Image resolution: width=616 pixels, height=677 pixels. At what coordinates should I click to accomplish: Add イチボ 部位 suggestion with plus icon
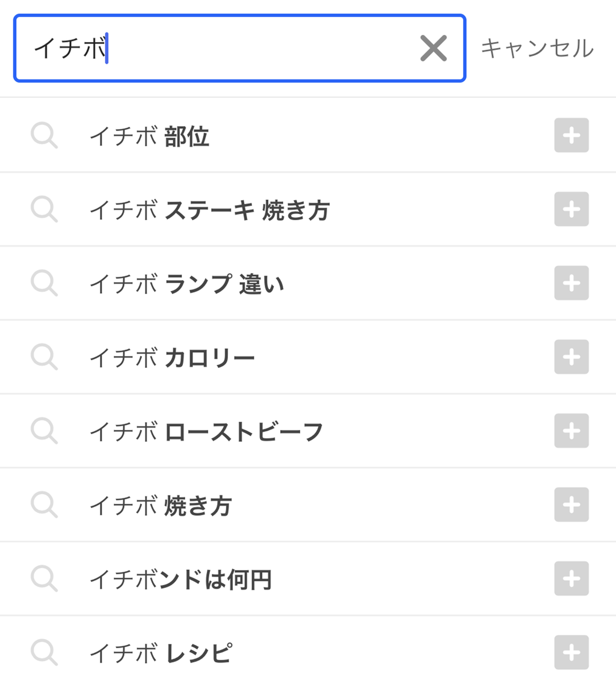click(571, 136)
